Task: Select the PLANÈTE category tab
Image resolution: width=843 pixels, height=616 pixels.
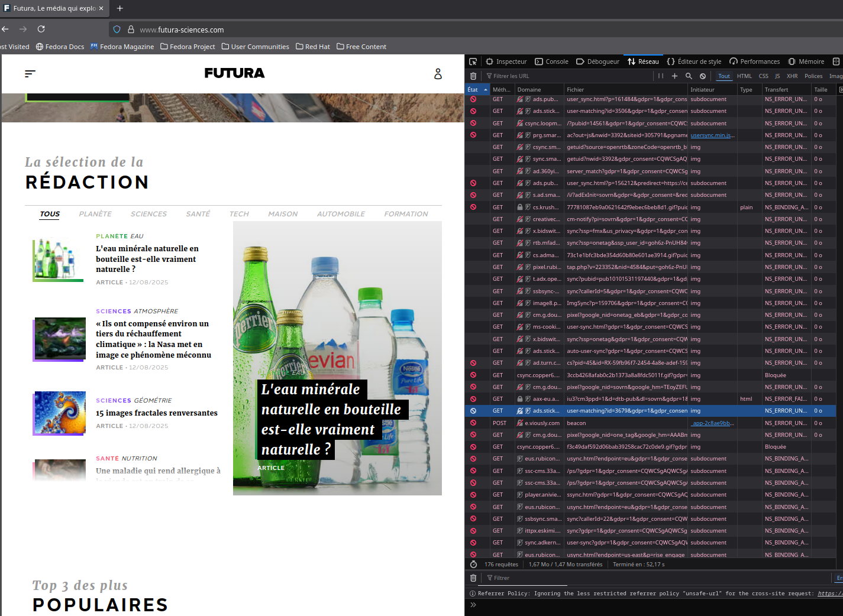Action: click(95, 214)
